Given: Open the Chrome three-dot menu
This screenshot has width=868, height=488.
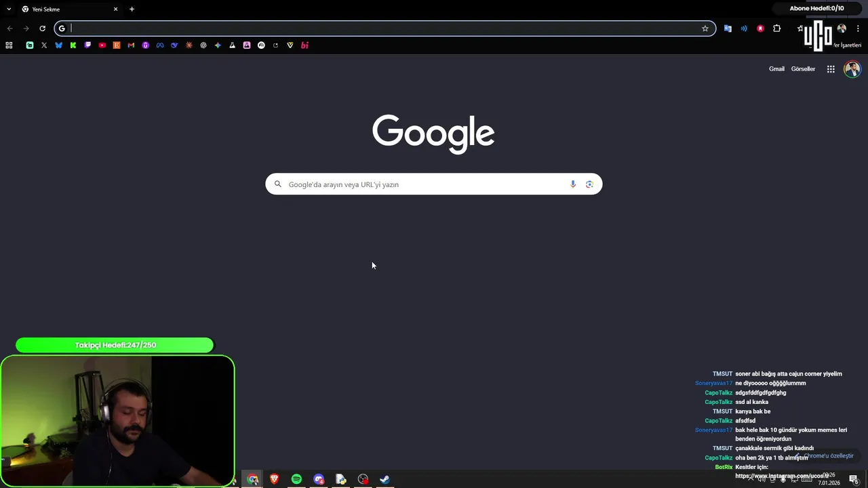Looking at the screenshot, I should click(858, 28).
